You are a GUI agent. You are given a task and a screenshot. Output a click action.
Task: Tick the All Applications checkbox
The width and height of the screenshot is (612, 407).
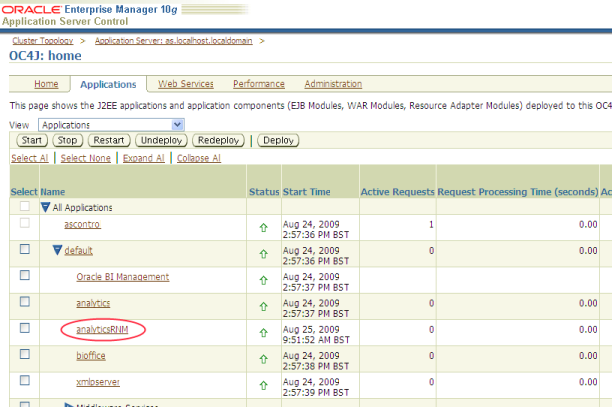tap(25, 206)
